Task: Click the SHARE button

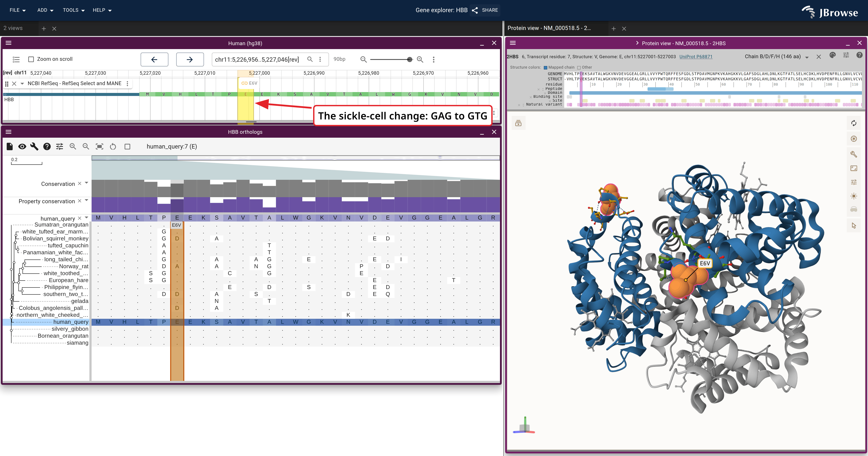Action: pos(485,10)
